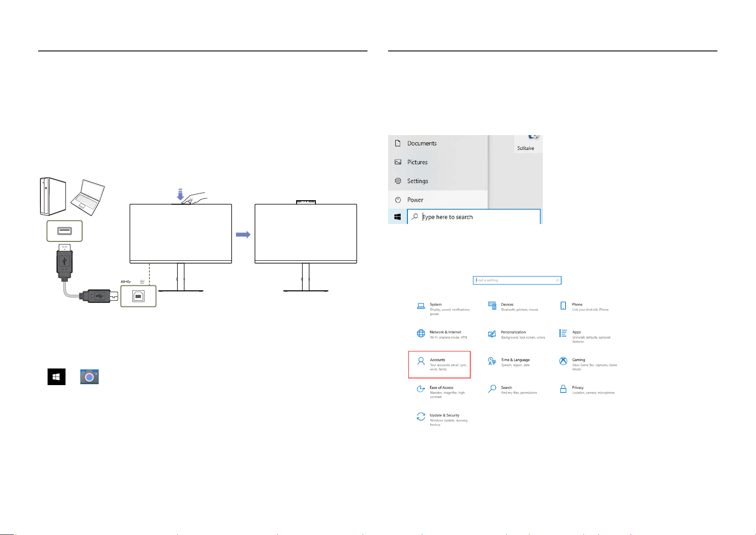Open the Devices settings category
The height and width of the screenshot is (535, 756).
(513, 307)
